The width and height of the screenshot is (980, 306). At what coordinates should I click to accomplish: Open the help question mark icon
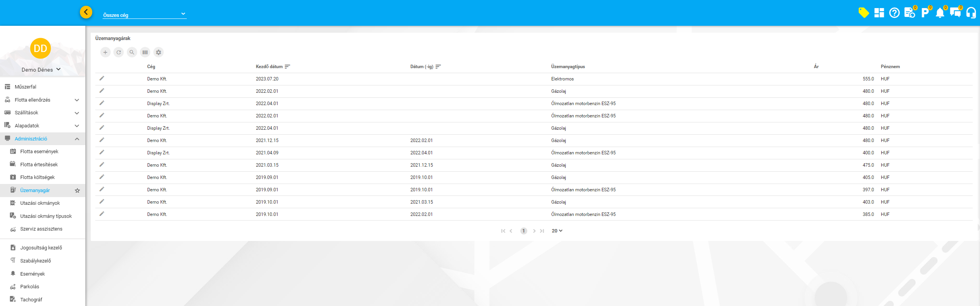[x=894, y=13]
